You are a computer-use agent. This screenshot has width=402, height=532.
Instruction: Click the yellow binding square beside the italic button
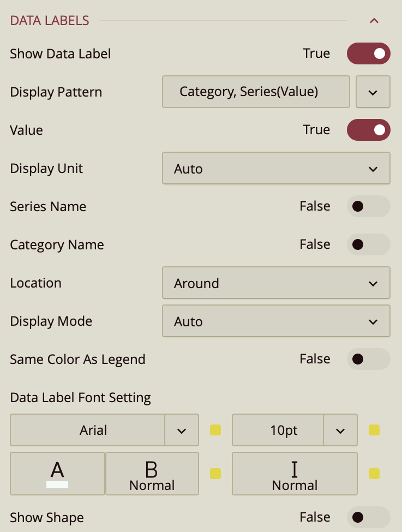(374, 474)
